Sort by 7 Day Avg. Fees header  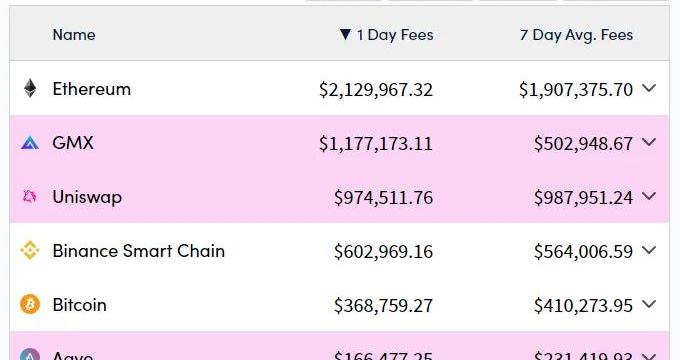pyautogui.click(x=576, y=35)
